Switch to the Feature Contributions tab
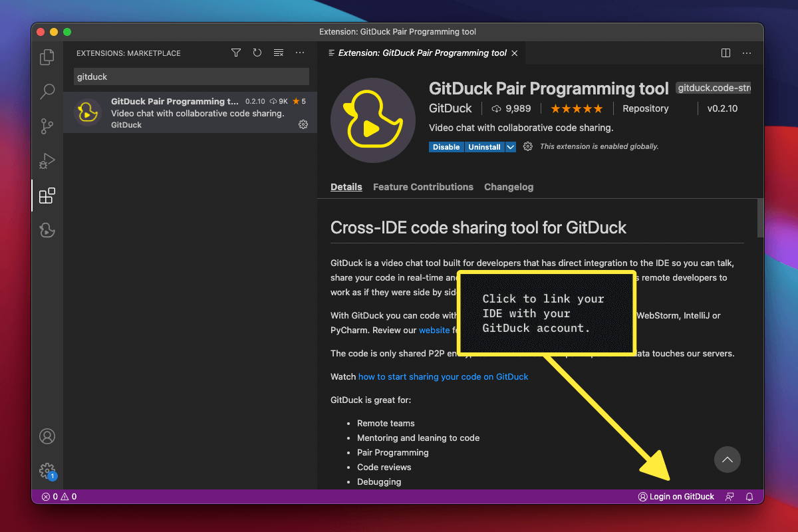This screenshot has width=798, height=532. (423, 187)
